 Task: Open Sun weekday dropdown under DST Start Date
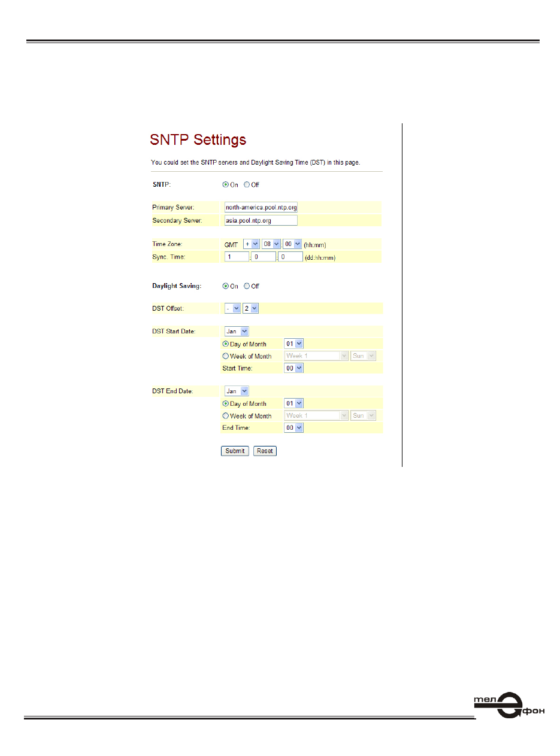(x=364, y=356)
